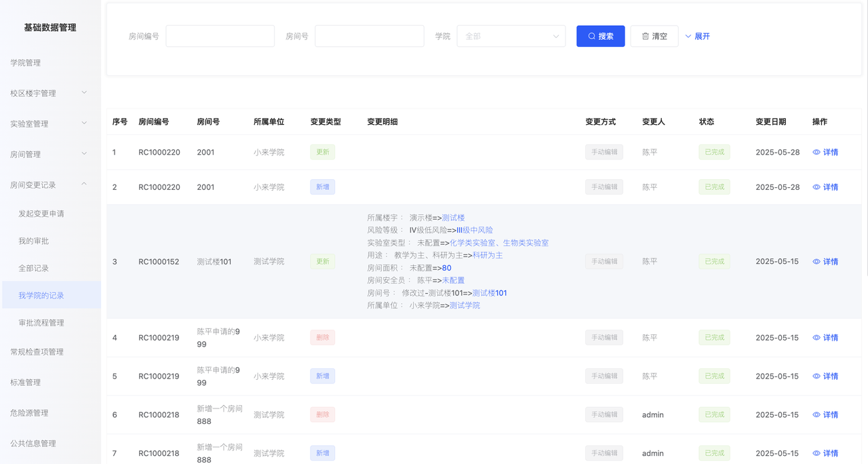868x464 pixels.
Task: Open 学院管理 in the sidebar
Action: click(50, 63)
